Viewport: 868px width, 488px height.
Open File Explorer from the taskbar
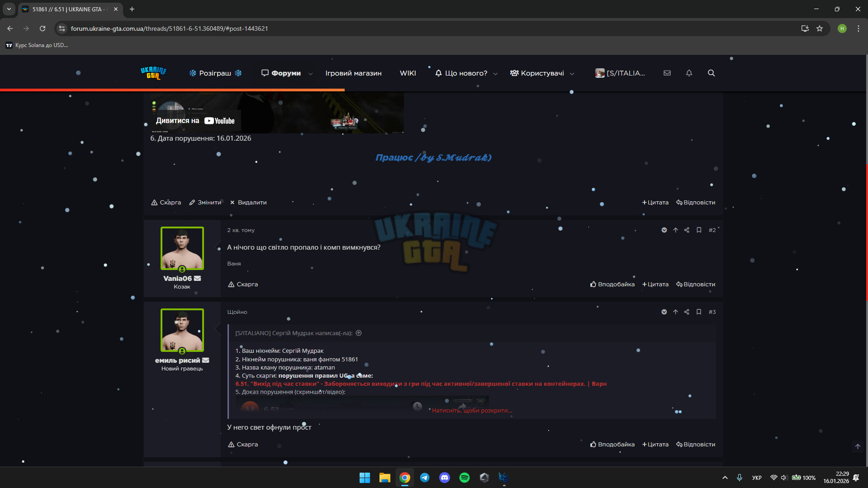pos(385,478)
